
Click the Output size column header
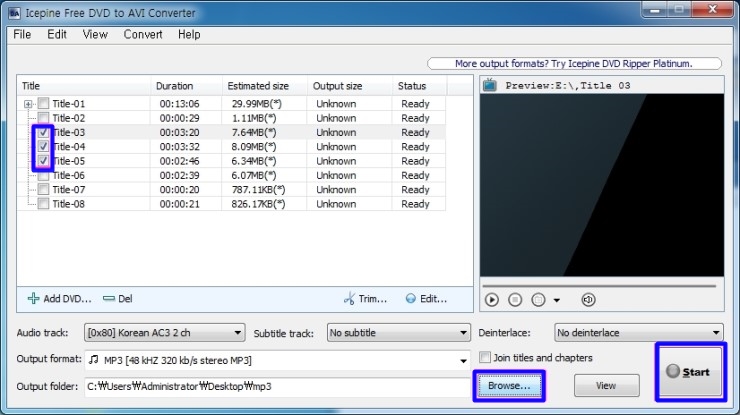(349, 86)
